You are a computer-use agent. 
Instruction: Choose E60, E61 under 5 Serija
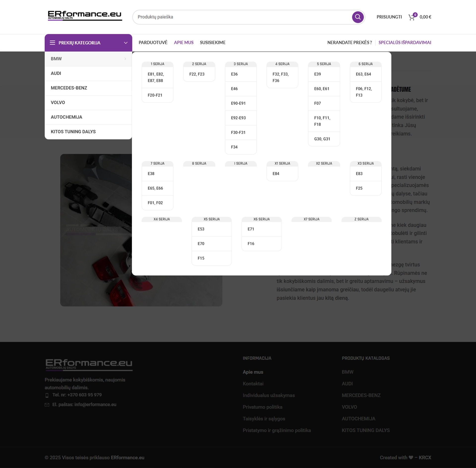point(324,89)
